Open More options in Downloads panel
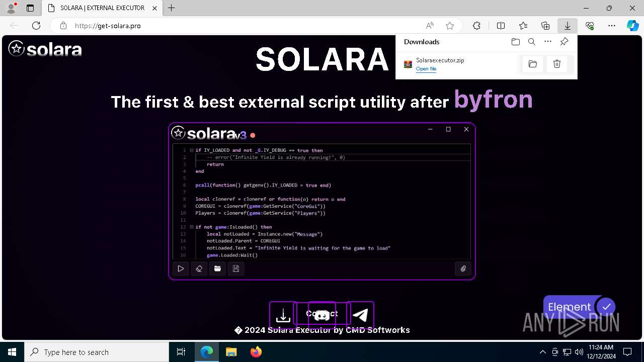644x362 pixels. (x=548, y=42)
